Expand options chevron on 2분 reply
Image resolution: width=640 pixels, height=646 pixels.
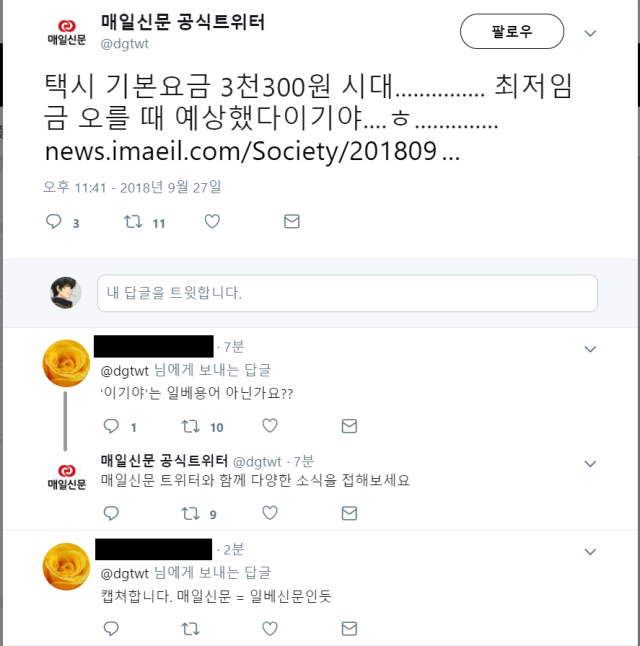590,551
